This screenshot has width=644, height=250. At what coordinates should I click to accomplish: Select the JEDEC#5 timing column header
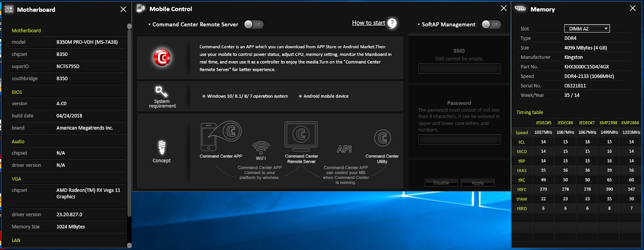point(543,123)
